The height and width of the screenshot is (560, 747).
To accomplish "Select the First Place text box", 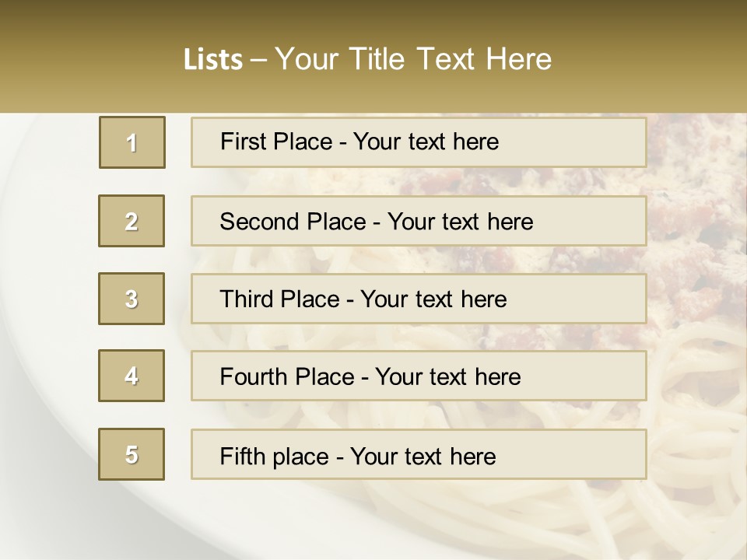I will 419,142.
